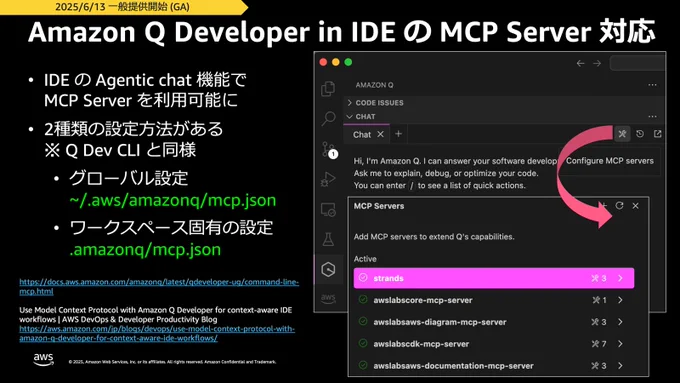
Task: Open the Remote Explorer icon
Action: tap(328, 210)
